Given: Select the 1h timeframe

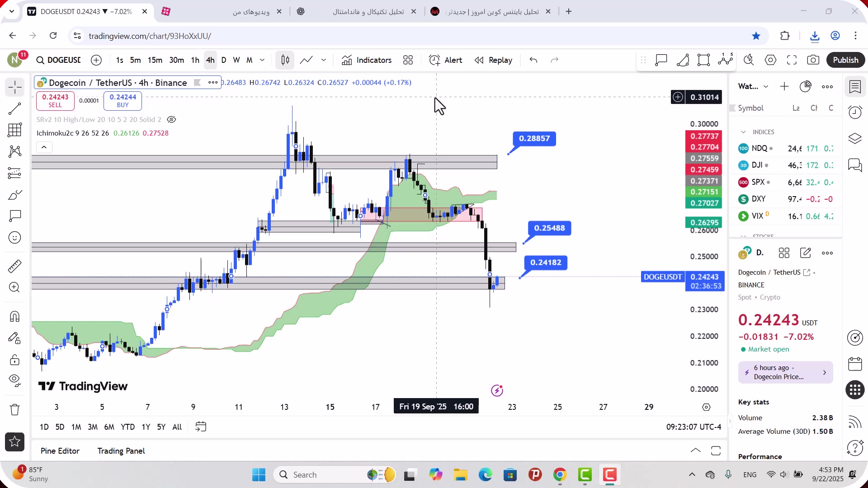Looking at the screenshot, I should (195, 60).
